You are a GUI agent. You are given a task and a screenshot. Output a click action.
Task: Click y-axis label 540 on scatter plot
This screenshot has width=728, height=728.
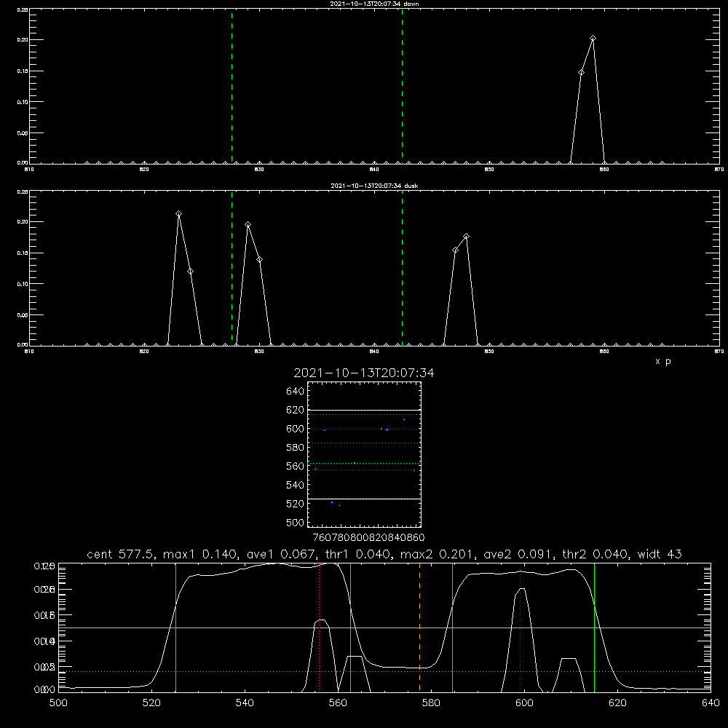tap(296, 485)
